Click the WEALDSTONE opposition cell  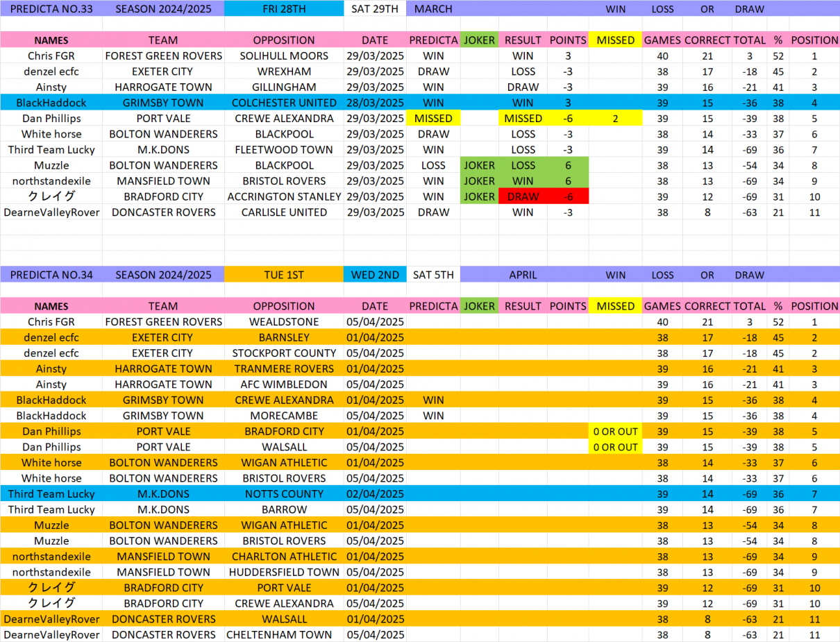[284, 322]
